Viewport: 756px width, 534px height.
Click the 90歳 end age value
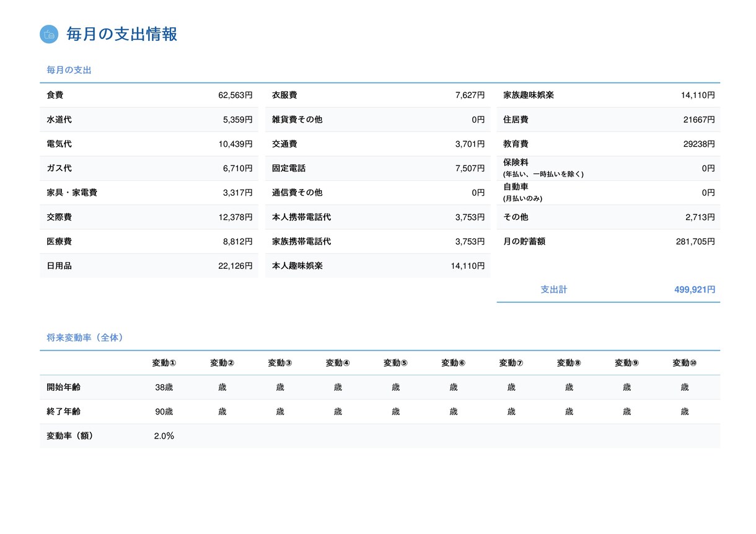[164, 412]
